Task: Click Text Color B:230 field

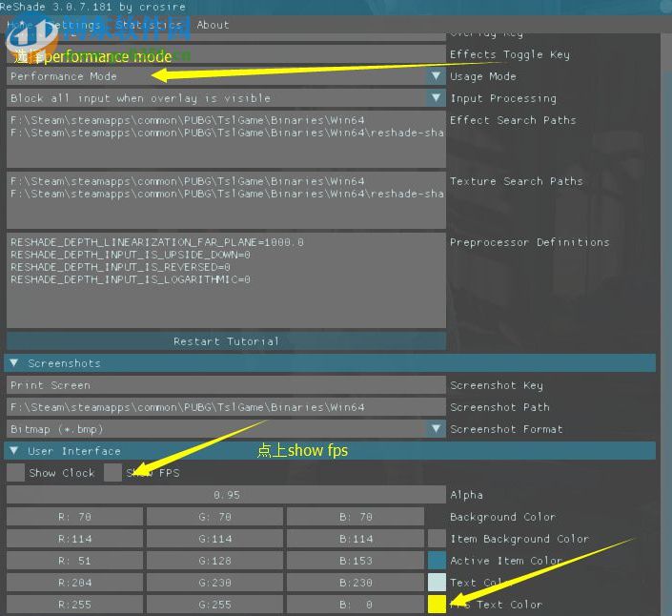Action: pyautogui.click(x=356, y=582)
